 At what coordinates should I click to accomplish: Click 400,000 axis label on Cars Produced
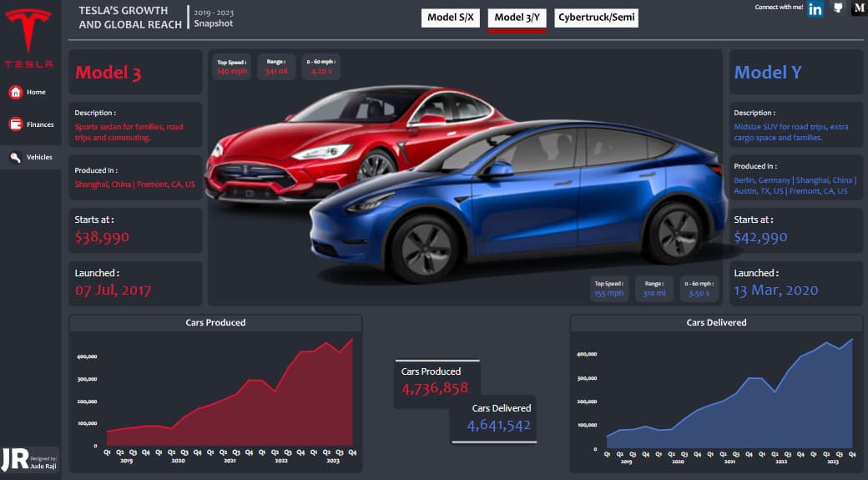click(87, 356)
